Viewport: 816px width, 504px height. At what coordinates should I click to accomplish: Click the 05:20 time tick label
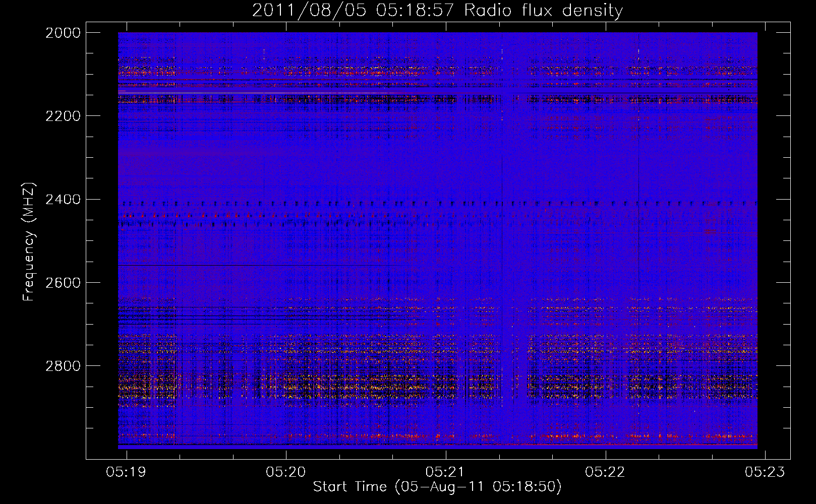(x=286, y=472)
